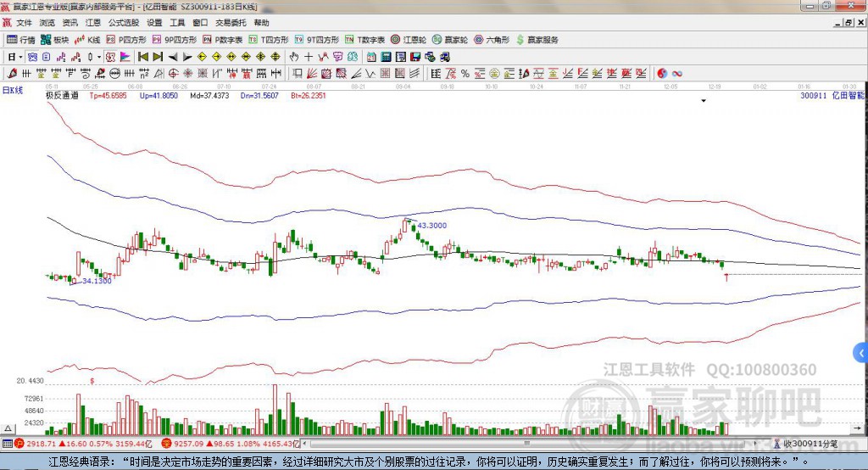This screenshot has height=470, width=868.
Task: Select the crosshair cursor tool
Action: coord(309,56)
